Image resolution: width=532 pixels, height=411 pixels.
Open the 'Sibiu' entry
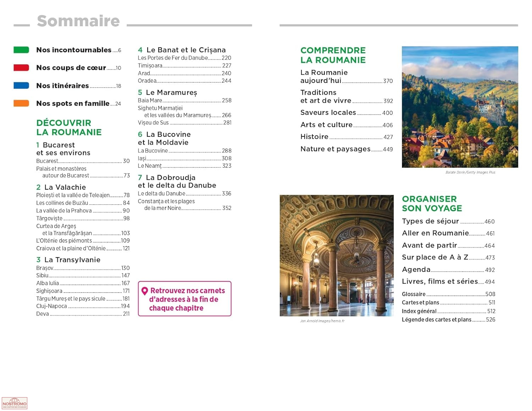(x=83, y=276)
